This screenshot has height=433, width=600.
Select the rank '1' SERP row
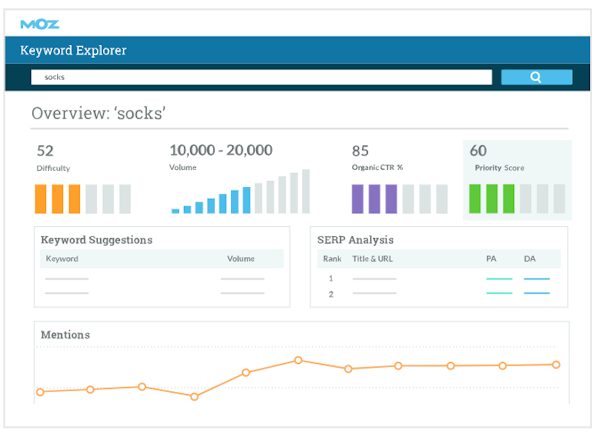[x=439, y=278]
